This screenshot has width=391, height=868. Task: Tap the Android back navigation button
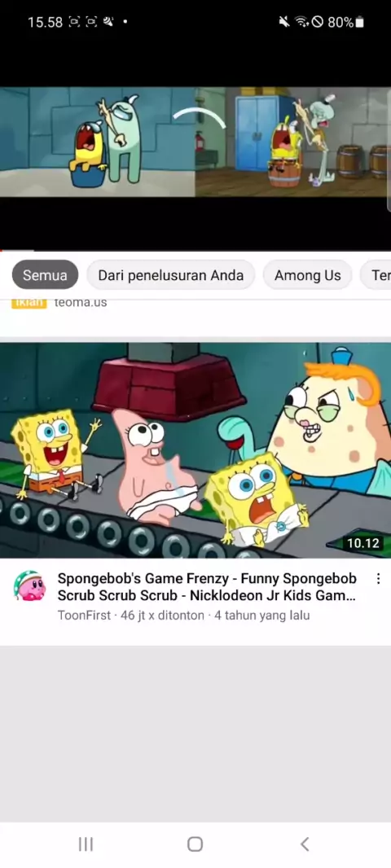tap(305, 844)
